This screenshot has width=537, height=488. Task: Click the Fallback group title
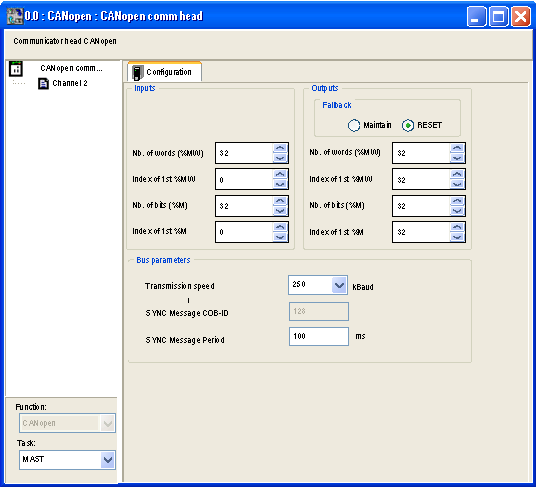337,105
